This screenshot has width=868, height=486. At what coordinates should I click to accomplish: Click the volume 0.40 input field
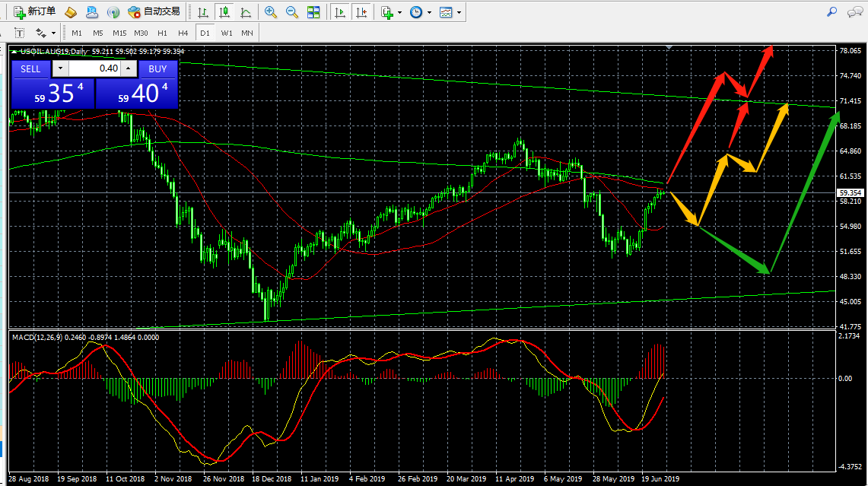click(x=94, y=68)
